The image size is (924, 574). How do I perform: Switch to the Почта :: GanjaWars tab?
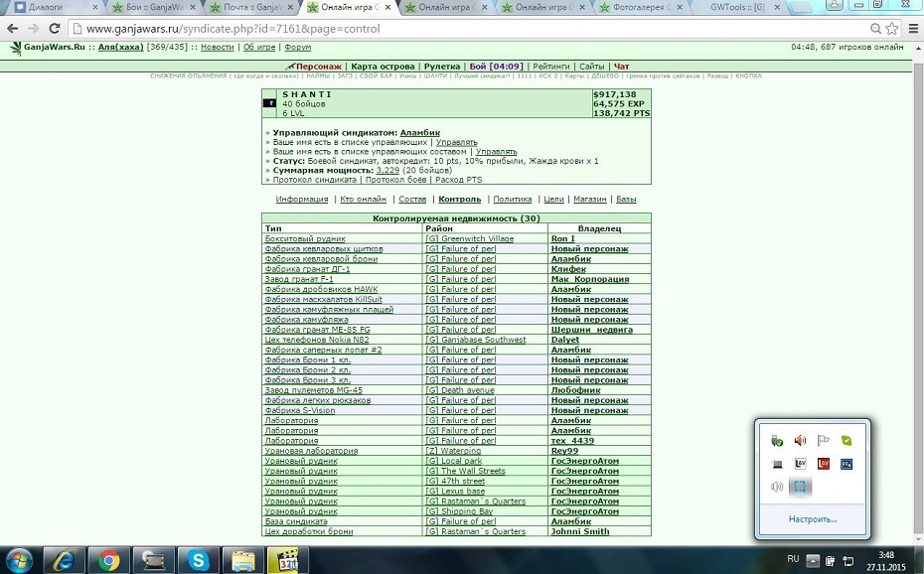[x=251, y=7]
